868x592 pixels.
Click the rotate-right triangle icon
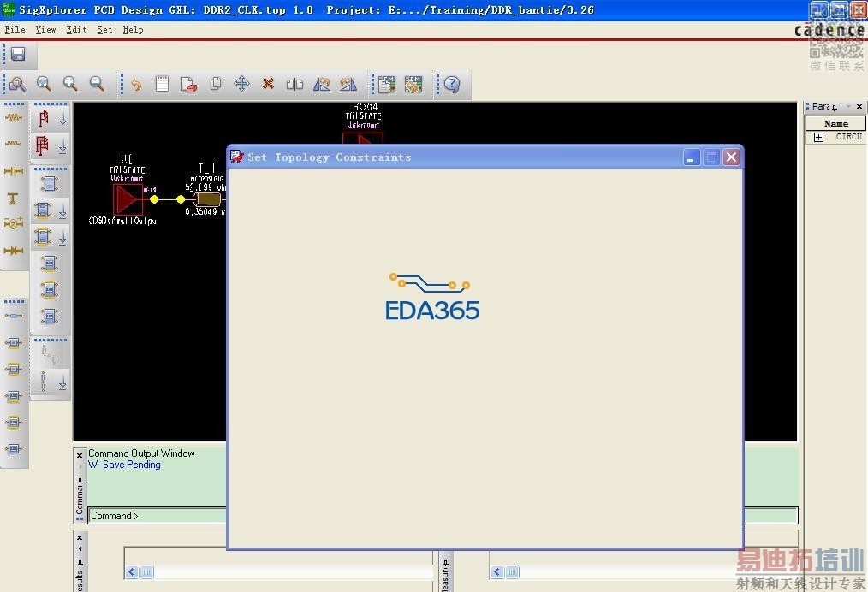click(x=348, y=84)
